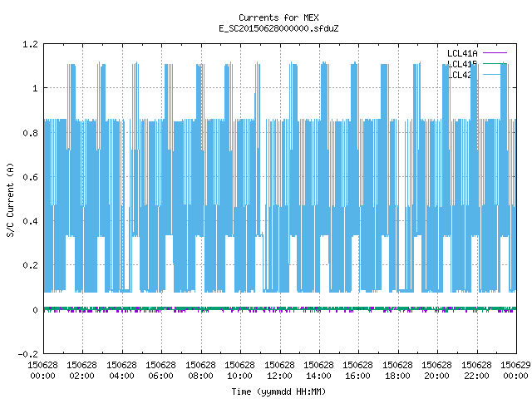Select the file name 'E_SC20150628000000.sfduZ' subtitle
This screenshot has height=399, width=532.
pyautogui.click(x=278, y=28)
